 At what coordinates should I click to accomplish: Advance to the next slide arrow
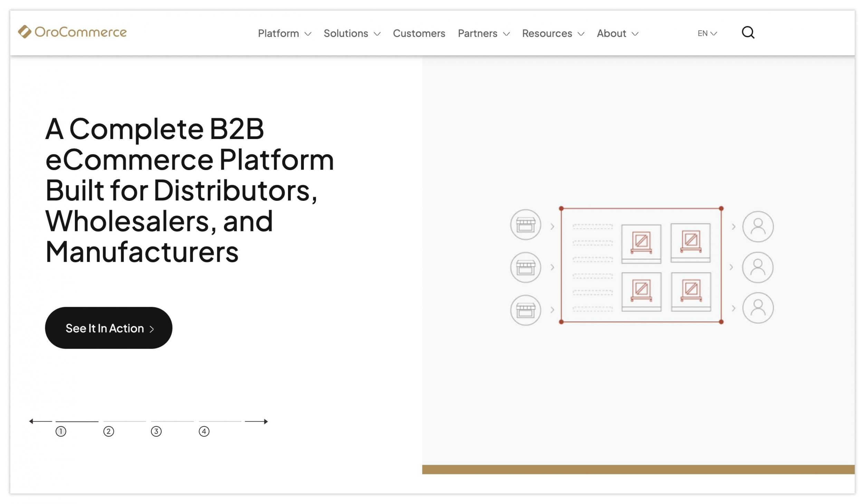coord(256,421)
